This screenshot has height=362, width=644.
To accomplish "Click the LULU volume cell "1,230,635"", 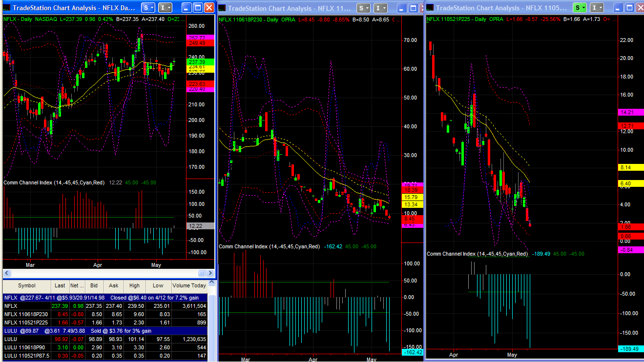I will 189,339.
